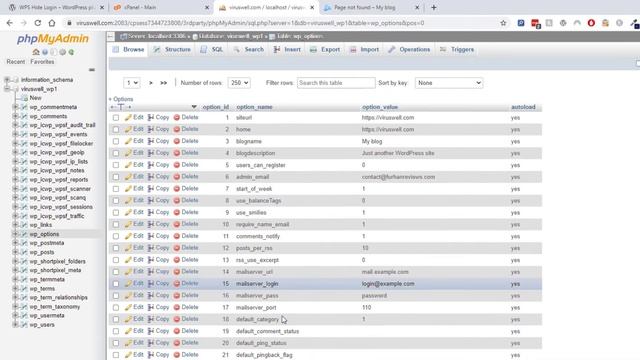Open Recent tables in navigation panel
The width and height of the screenshot is (640, 360).
coord(16,62)
